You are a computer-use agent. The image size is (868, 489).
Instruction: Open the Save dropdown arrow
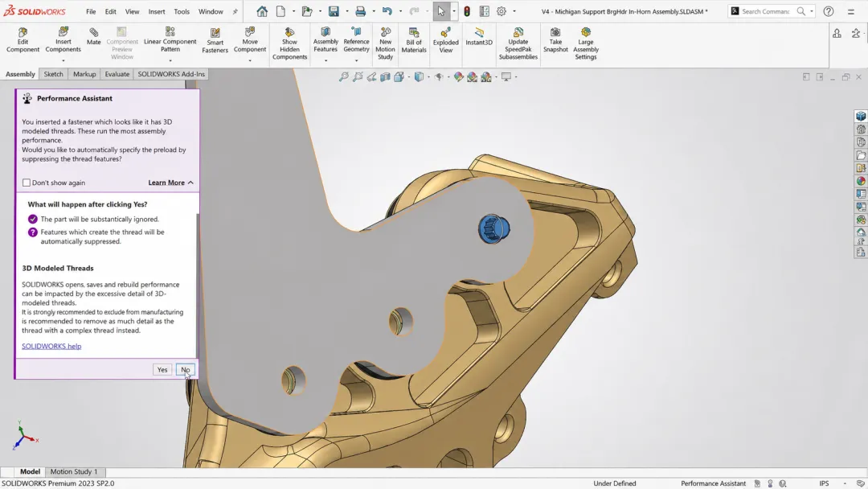click(x=346, y=11)
